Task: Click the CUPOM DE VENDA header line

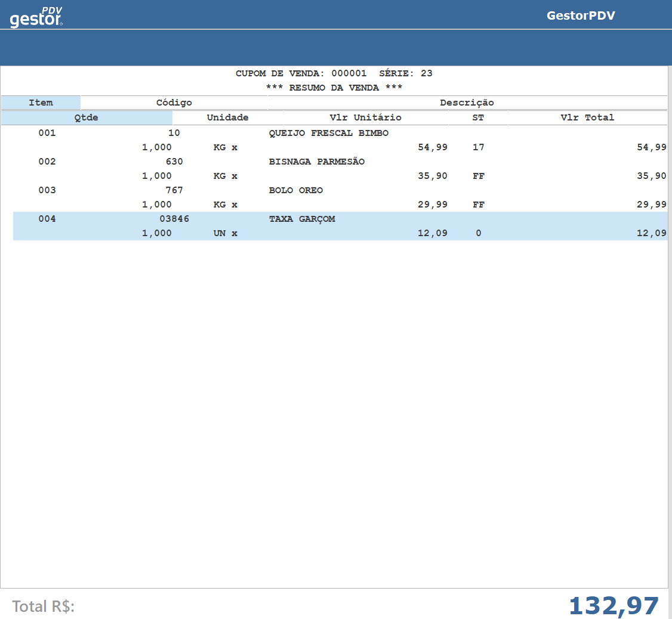Action: pos(334,73)
